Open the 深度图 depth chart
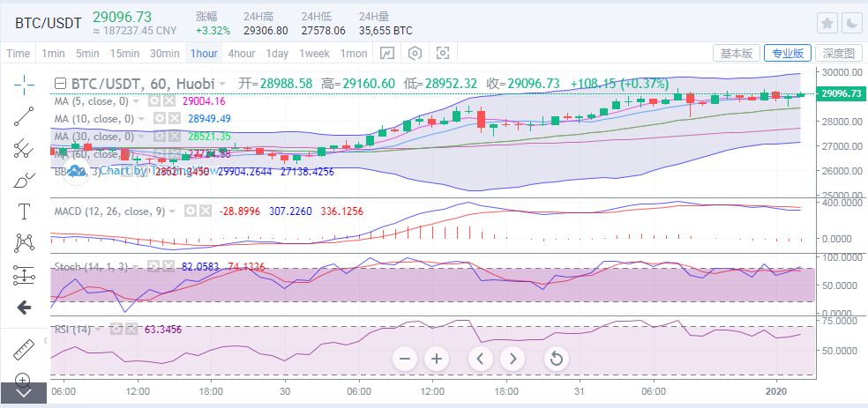 838,53
